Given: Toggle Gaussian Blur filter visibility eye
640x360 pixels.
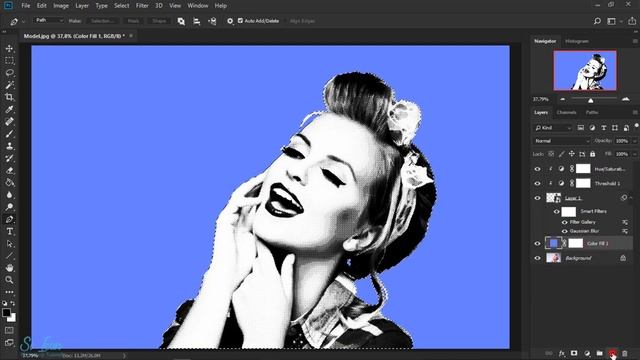Looking at the screenshot, I should pos(564,231).
